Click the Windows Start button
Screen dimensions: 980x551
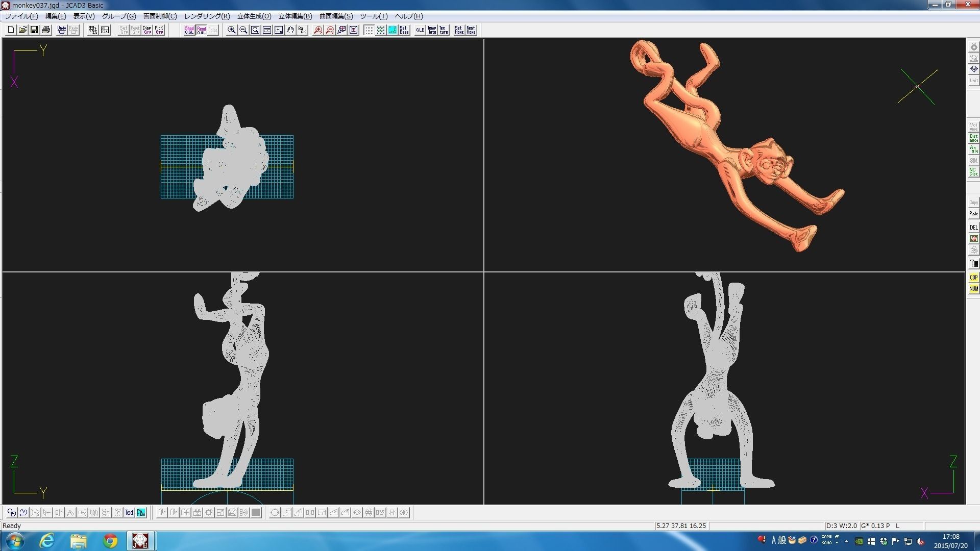(x=14, y=541)
